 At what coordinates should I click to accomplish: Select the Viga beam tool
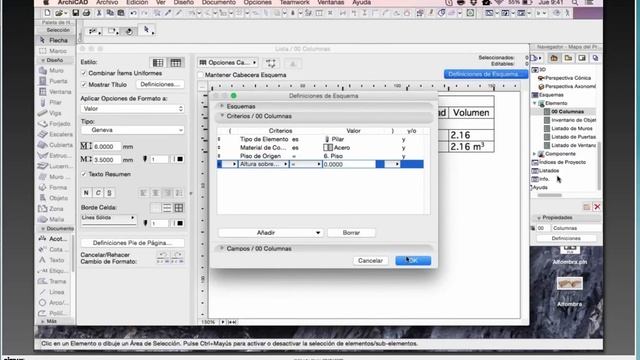55,113
